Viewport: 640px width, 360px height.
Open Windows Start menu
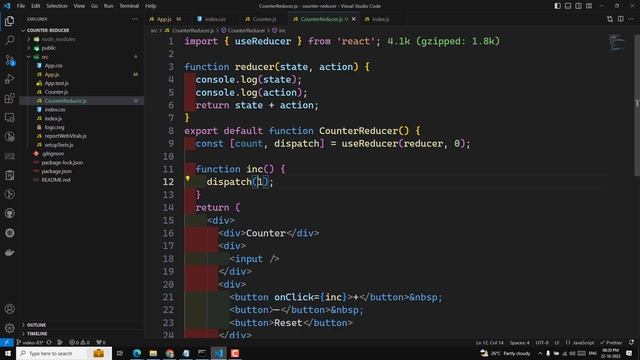click(7, 353)
